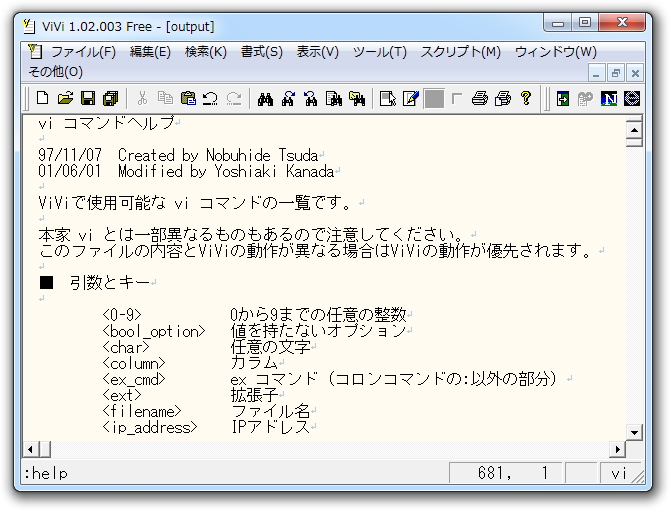Print the document with the printer icon
The height and width of the screenshot is (511, 670).
pyautogui.click(x=480, y=99)
